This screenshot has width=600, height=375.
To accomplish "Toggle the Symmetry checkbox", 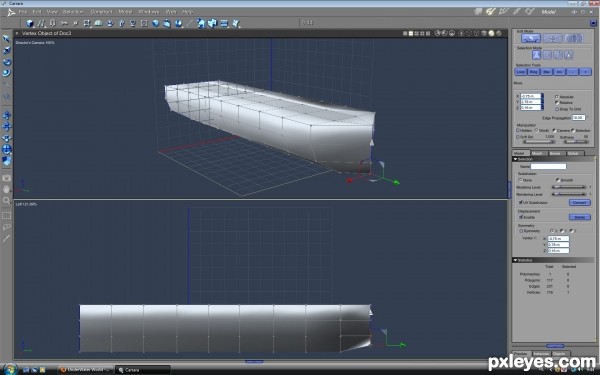I will coord(521,231).
